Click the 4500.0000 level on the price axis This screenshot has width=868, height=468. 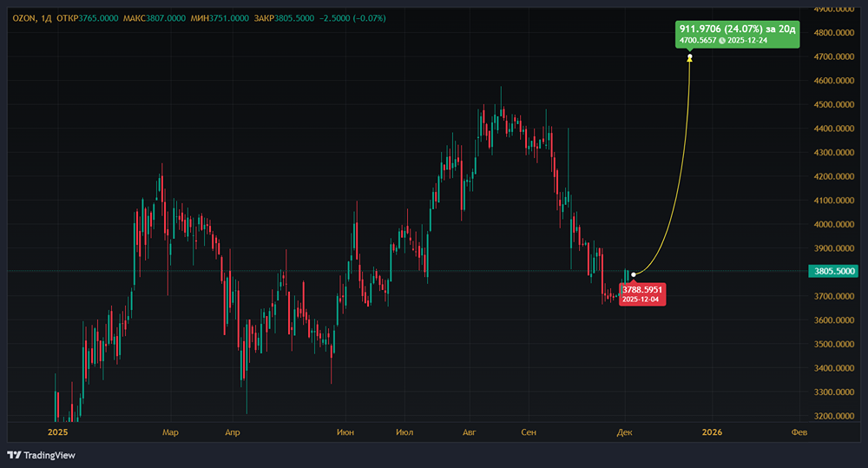coord(832,104)
